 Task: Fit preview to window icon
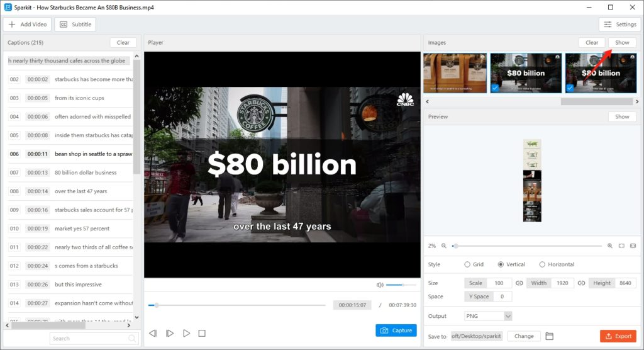click(x=621, y=246)
